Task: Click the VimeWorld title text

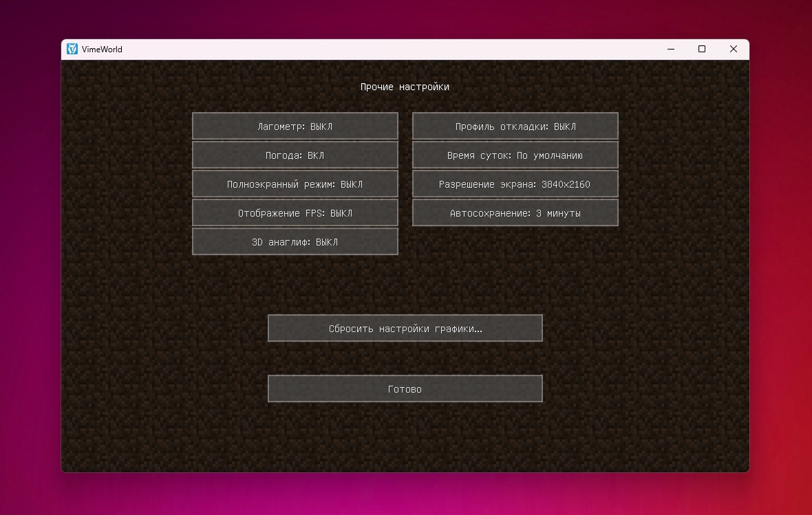Action: [102, 50]
